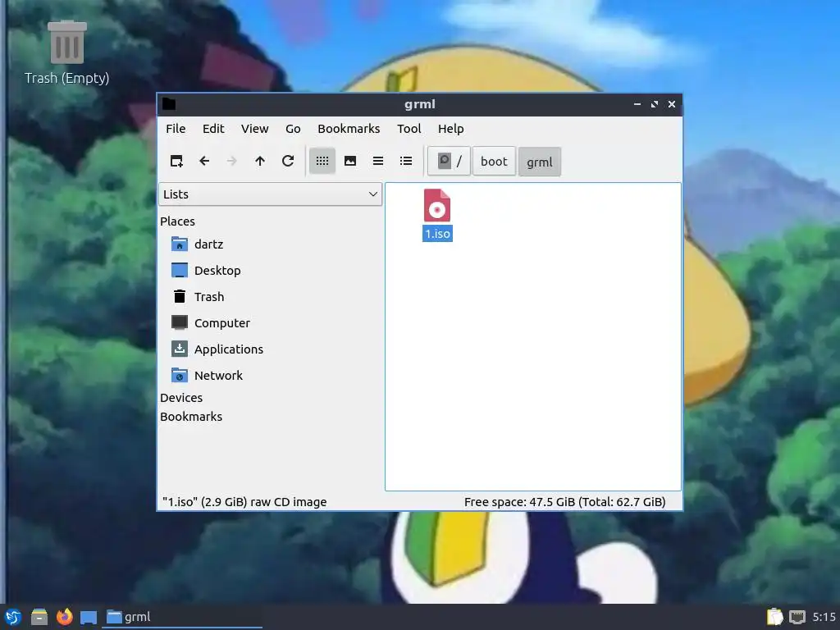Open the File menu

176,129
